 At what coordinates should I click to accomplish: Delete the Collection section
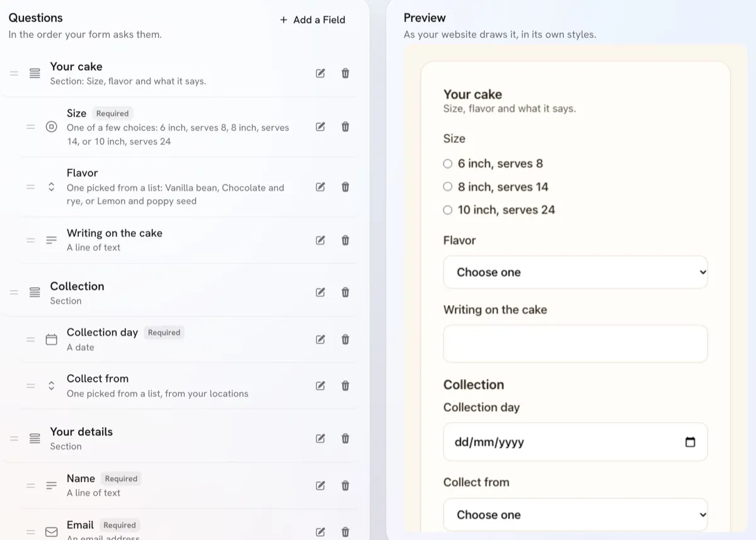[x=345, y=292]
